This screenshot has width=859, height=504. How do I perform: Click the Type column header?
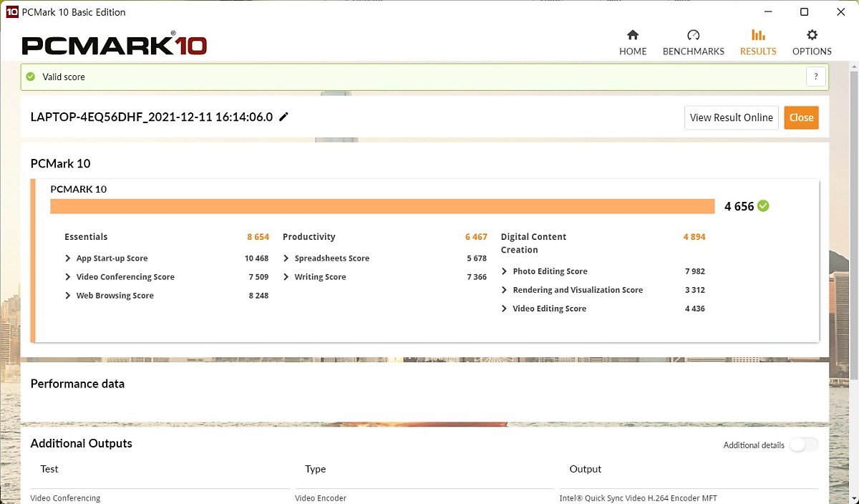pos(315,469)
